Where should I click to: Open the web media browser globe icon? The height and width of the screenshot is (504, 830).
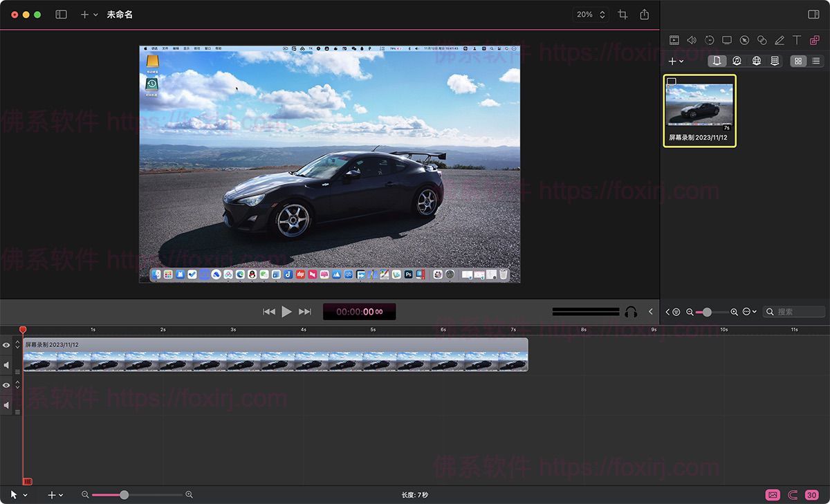[x=757, y=61]
